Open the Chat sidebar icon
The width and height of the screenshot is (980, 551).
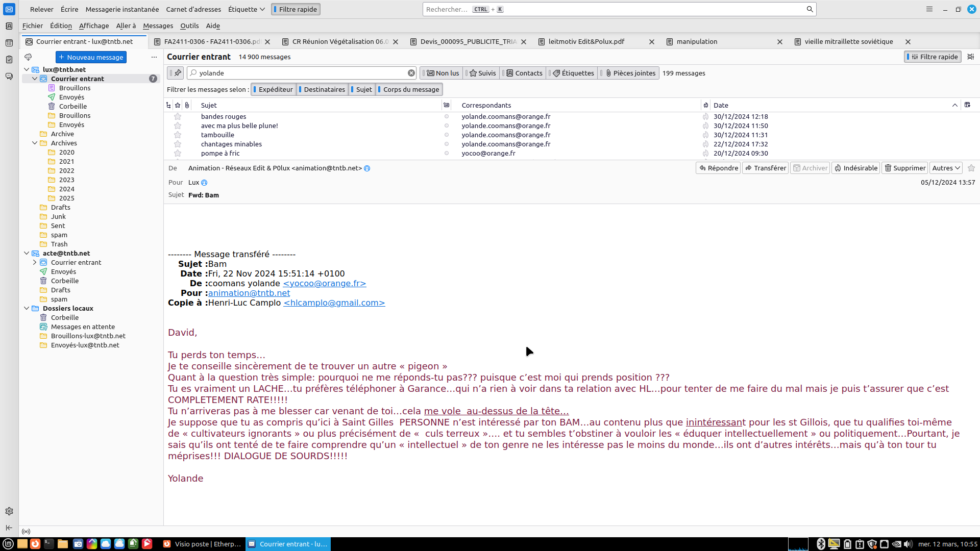[x=9, y=77]
